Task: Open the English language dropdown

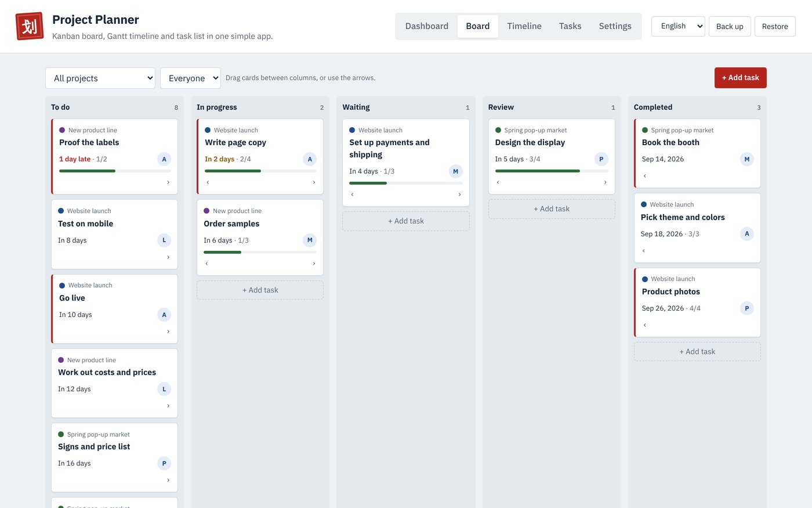Action: 678,26
